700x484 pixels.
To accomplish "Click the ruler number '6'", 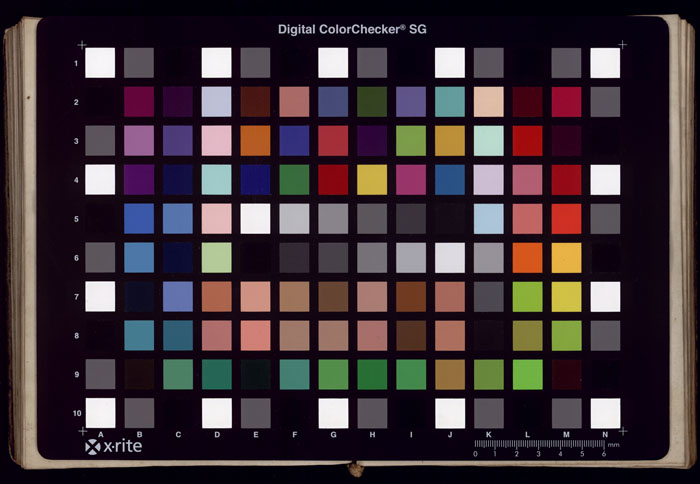I will tap(604, 454).
